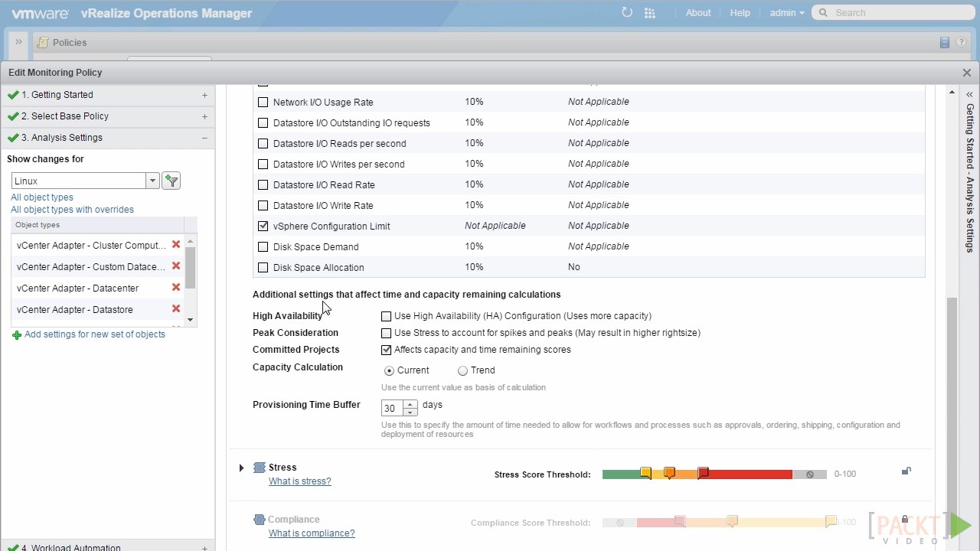
Task: Click the dashboard icon beside help icon
Action: (x=945, y=42)
